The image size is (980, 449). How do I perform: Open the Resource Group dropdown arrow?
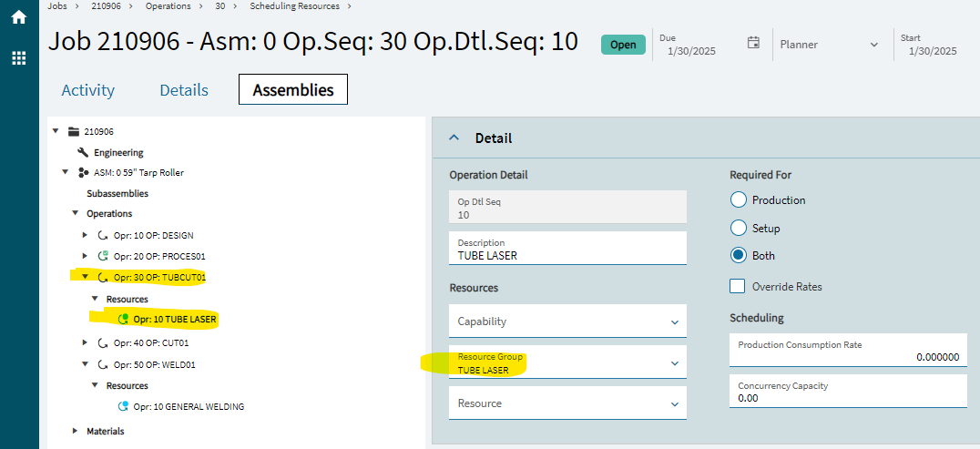[x=674, y=363]
